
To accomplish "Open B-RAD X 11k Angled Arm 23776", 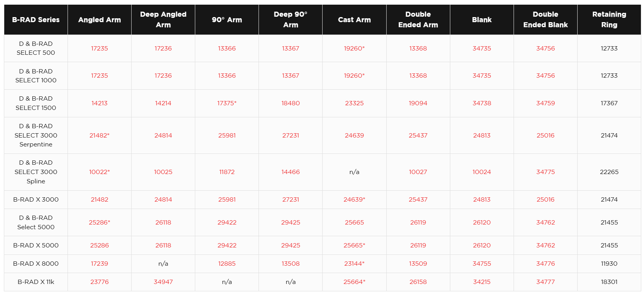I will click(x=99, y=282).
